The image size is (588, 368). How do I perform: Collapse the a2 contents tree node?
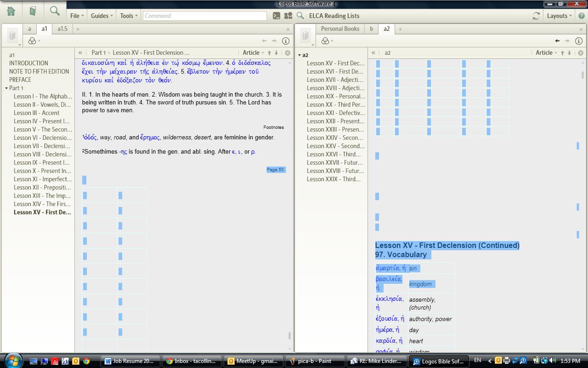coord(300,55)
